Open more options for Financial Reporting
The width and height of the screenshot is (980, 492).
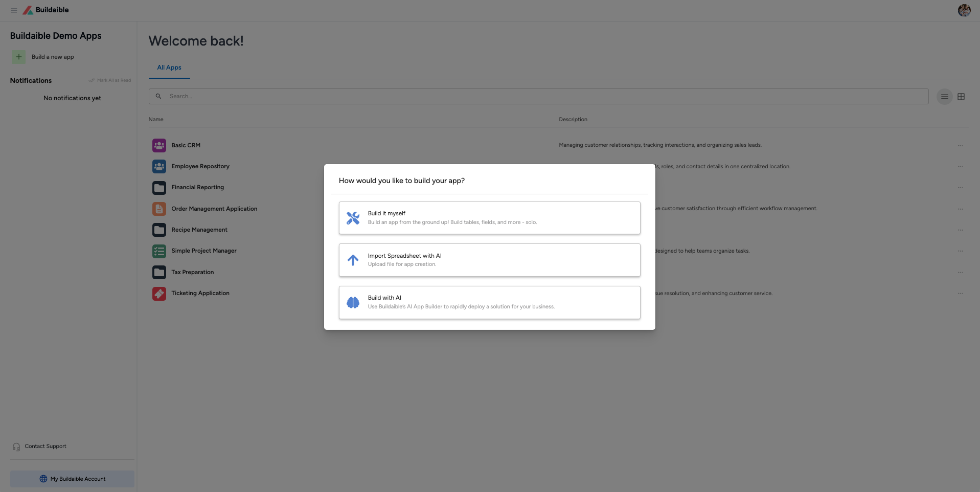pos(961,188)
